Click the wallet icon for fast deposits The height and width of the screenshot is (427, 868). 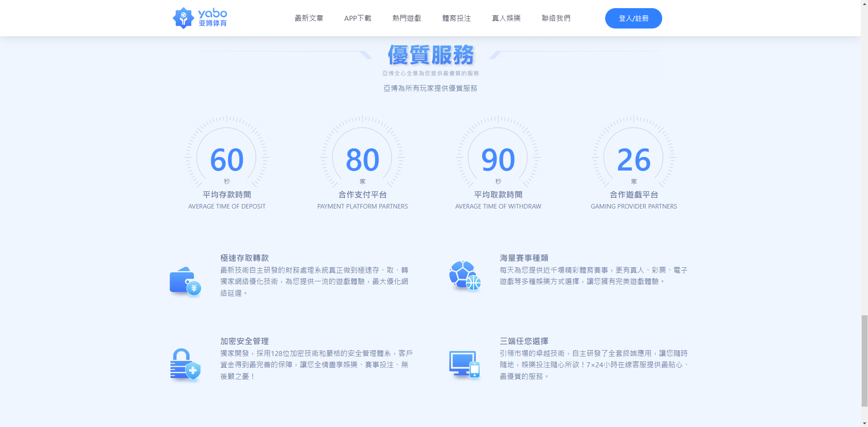[185, 281]
